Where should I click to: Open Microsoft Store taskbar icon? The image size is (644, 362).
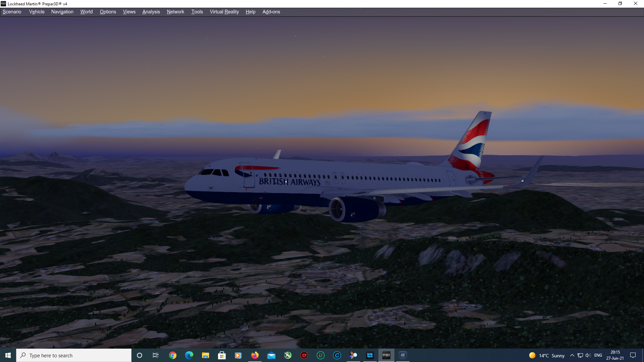click(x=222, y=355)
